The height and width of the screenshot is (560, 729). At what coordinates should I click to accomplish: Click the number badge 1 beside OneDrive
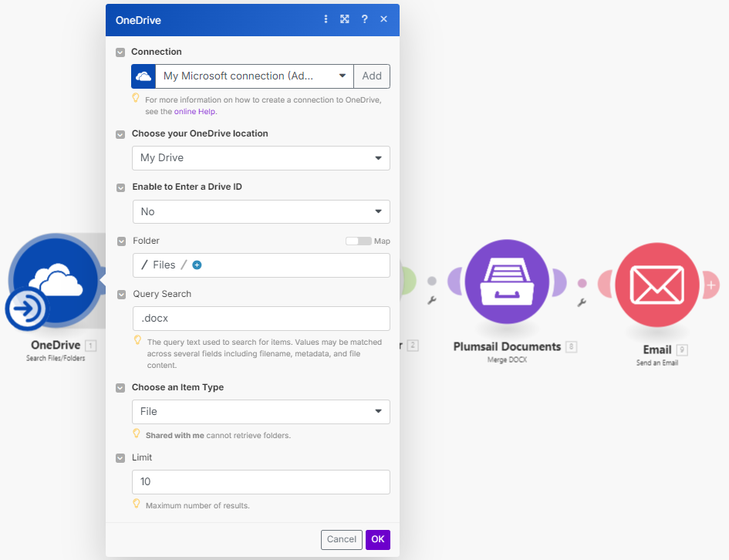click(x=91, y=346)
